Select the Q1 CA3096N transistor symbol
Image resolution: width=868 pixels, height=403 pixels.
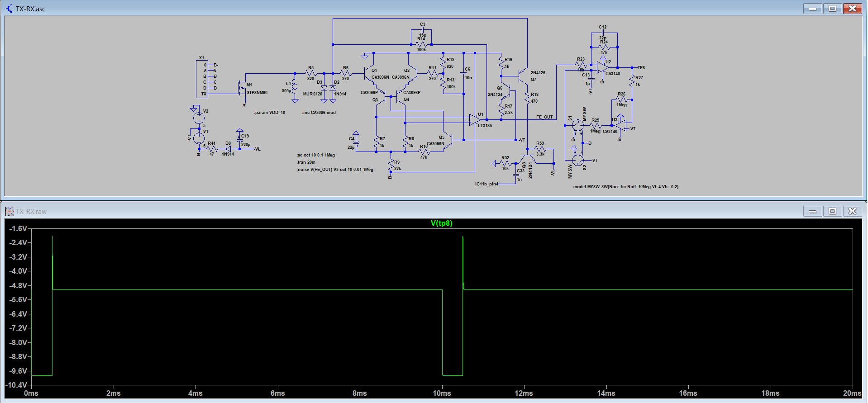pos(369,73)
